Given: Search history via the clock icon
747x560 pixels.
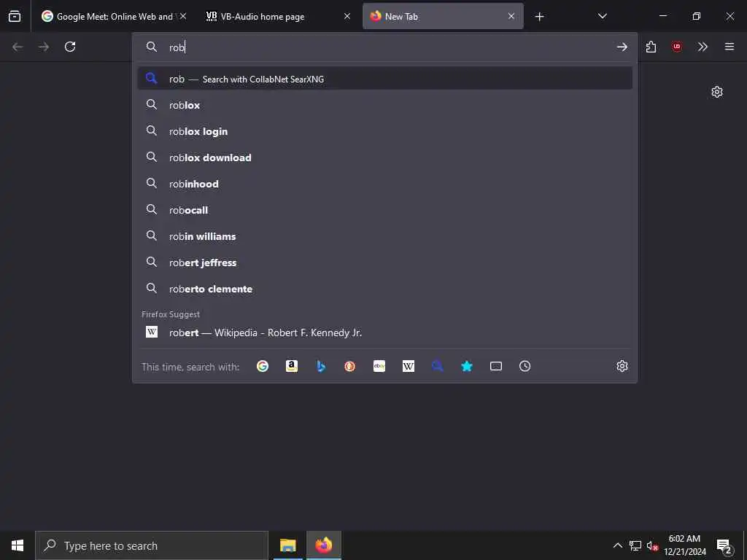Looking at the screenshot, I should click(525, 366).
